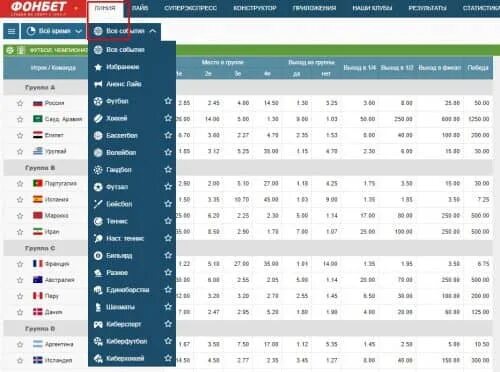500x372 pixels.
Task: Click the 'Выход в финал' column header
Action: click(439, 68)
